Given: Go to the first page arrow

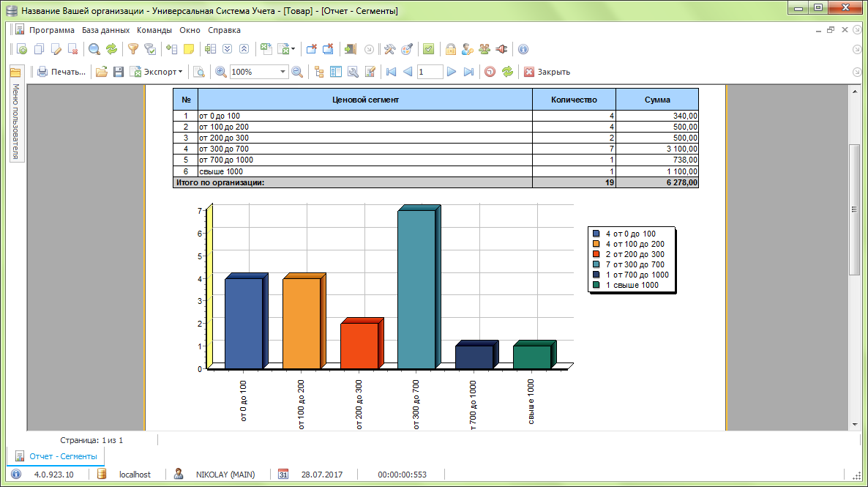Looking at the screenshot, I should pos(392,72).
